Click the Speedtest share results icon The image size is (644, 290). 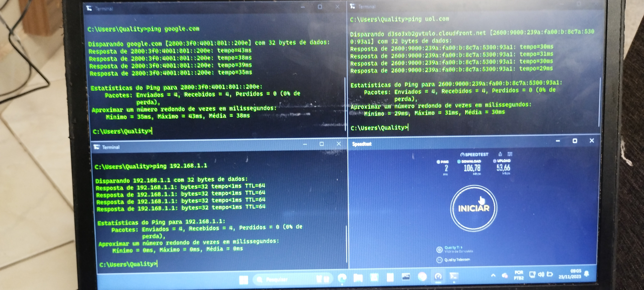tap(500, 154)
